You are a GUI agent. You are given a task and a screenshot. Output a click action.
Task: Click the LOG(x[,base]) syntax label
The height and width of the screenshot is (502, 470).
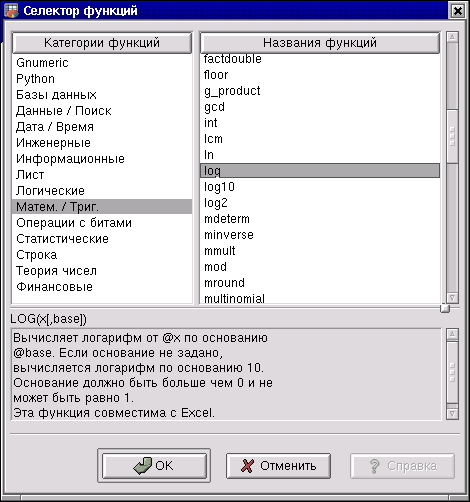point(48,319)
